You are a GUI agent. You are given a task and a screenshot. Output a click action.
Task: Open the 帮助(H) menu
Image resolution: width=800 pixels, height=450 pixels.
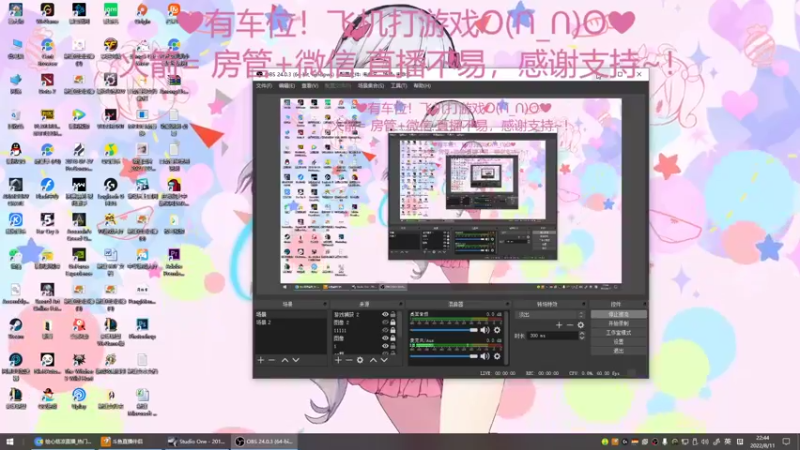coord(422,86)
